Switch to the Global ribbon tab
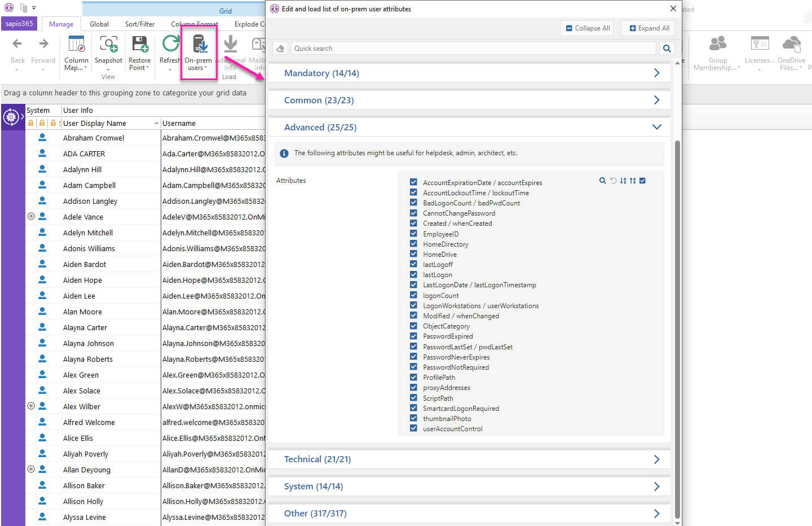Screen dimensions: 812x526 (99, 24)
